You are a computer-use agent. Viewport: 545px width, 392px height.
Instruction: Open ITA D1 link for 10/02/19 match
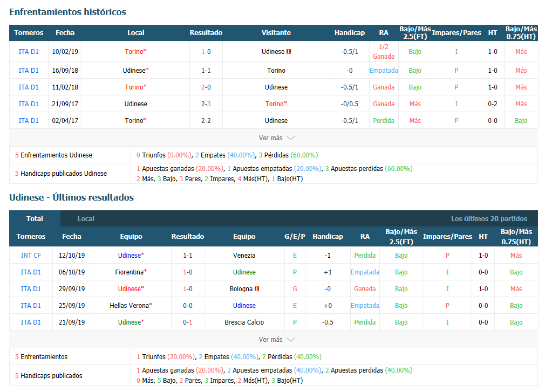(x=29, y=51)
